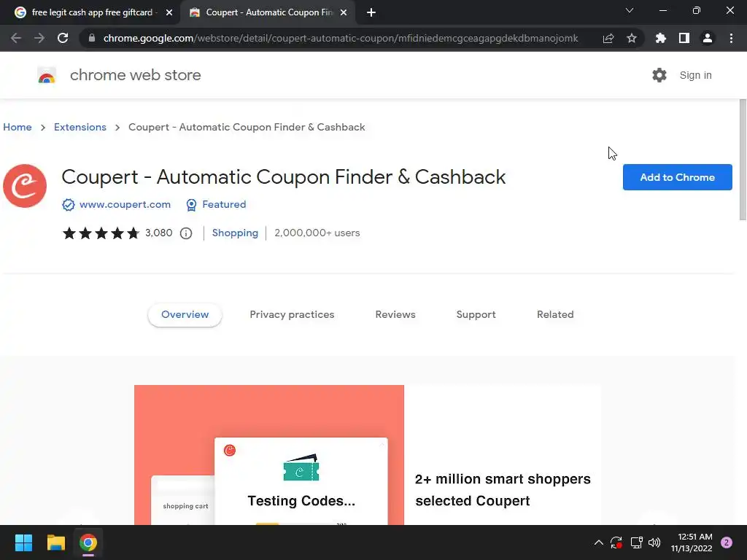Select the Overview tab
The width and height of the screenshot is (747, 560).
click(185, 314)
